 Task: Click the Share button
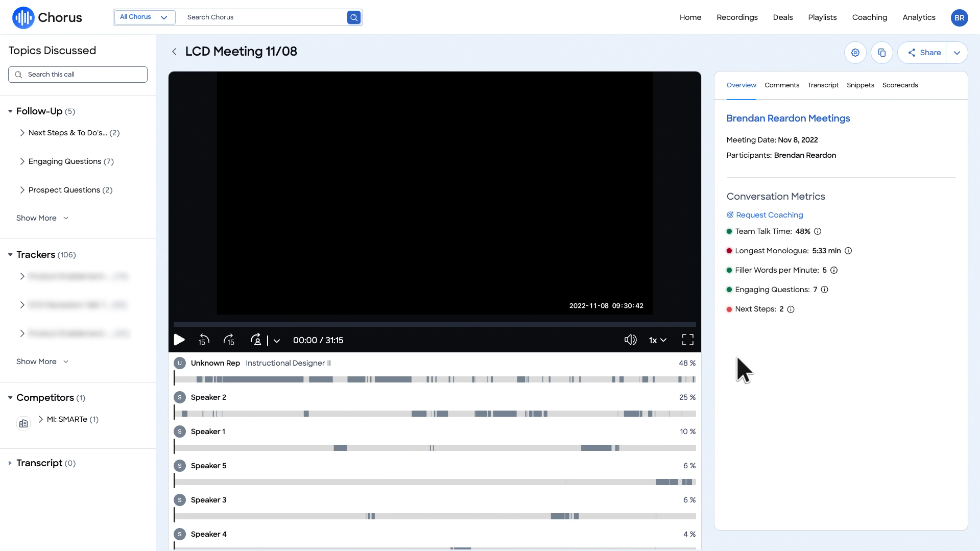(922, 53)
